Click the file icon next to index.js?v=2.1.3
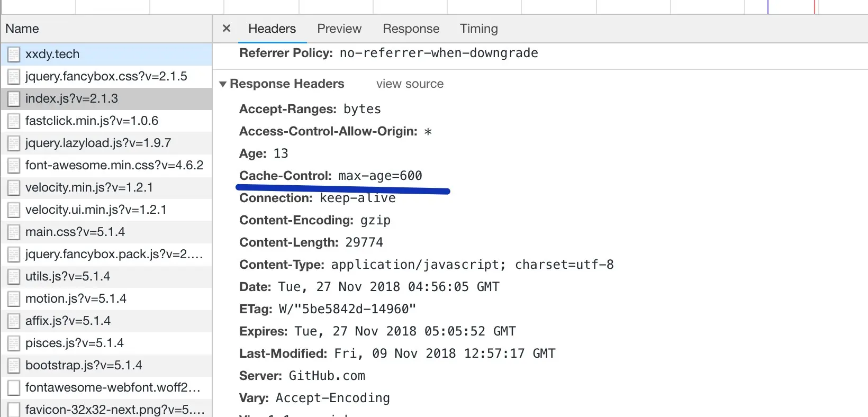The image size is (868, 417). [14, 99]
